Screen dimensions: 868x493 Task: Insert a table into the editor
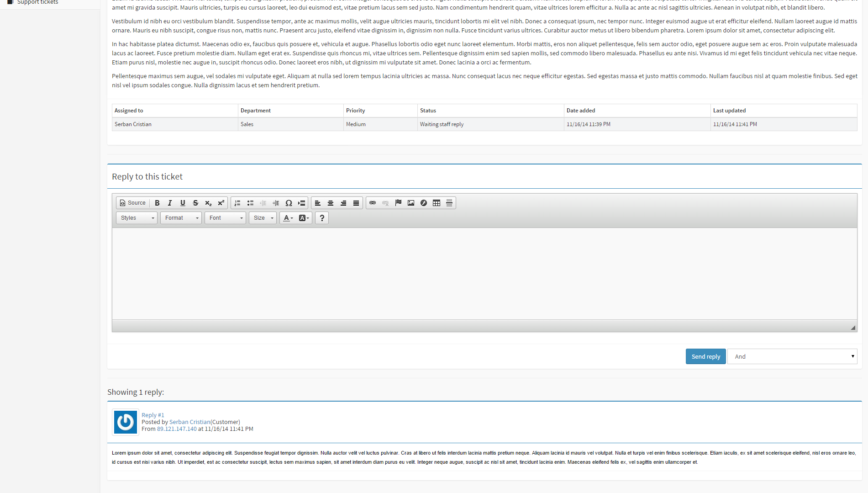437,203
